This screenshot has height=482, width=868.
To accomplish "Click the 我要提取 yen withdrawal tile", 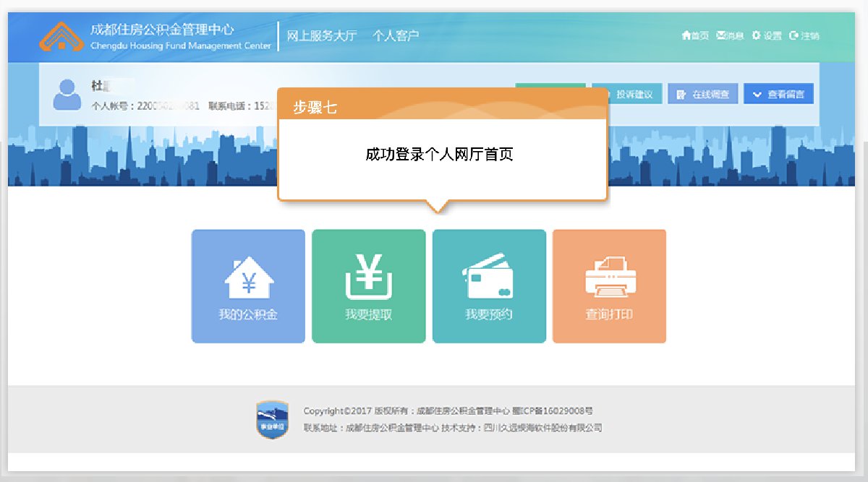I will point(368,286).
